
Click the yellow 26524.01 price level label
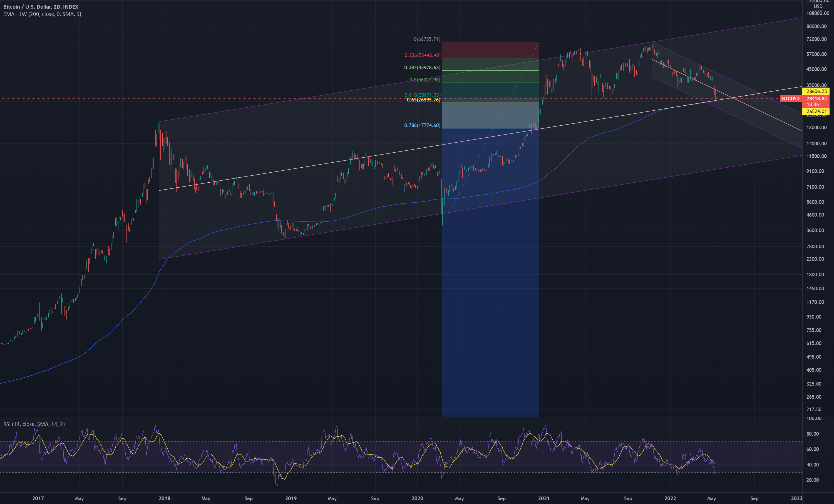click(817, 111)
